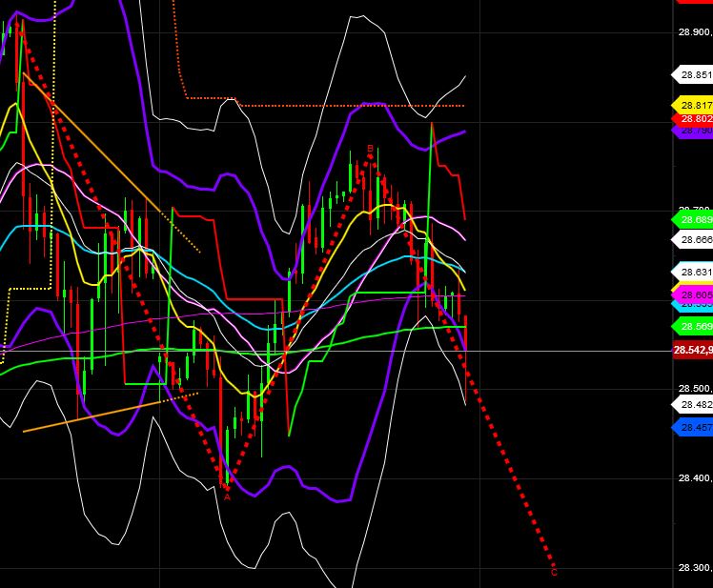Select wave point B marker
Screen dimensions: 713x588
pos(370,149)
